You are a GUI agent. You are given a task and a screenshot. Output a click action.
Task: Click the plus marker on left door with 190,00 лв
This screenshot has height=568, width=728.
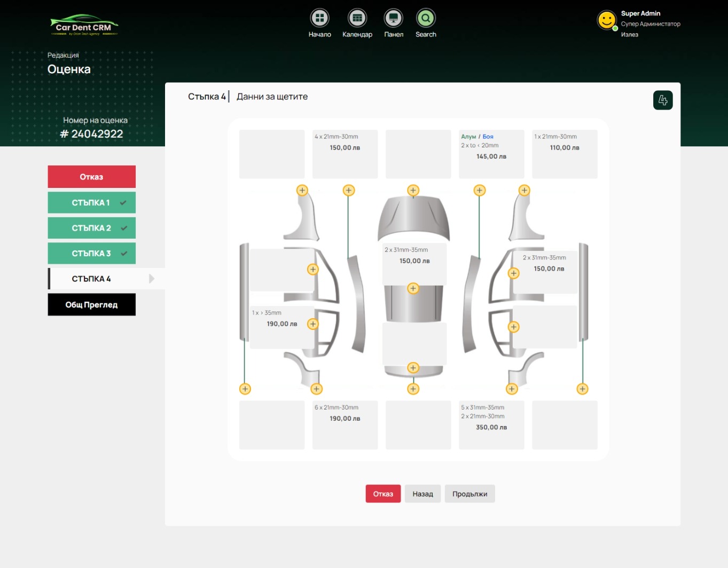[x=313, y=324]
